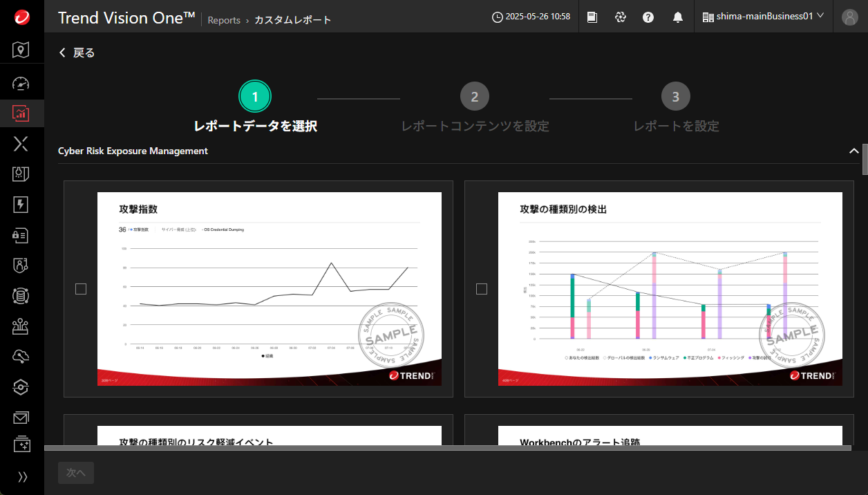This screenshot has height=495, width=868.
Task: Open the cloud security sidebar icon
Action: coord(21,357)
